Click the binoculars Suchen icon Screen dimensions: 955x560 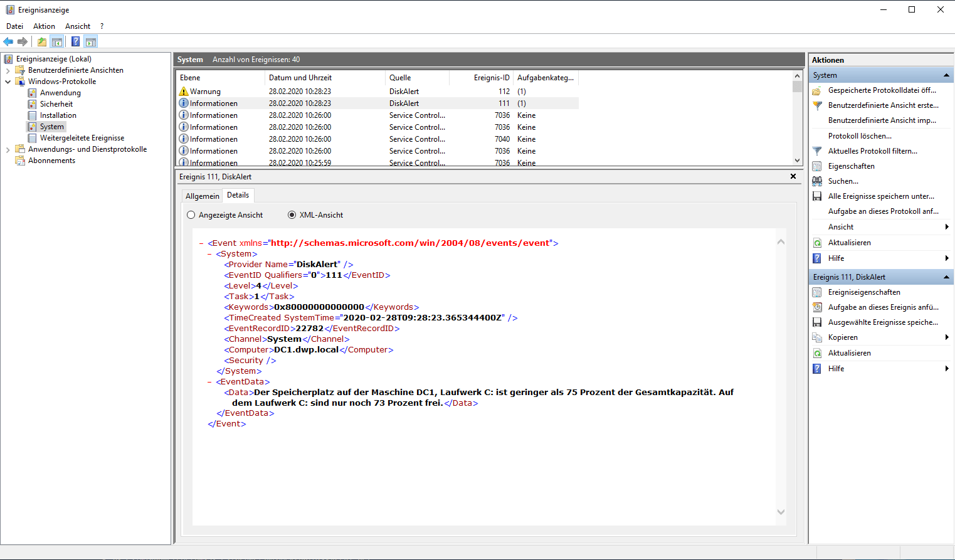click(817, 181)
